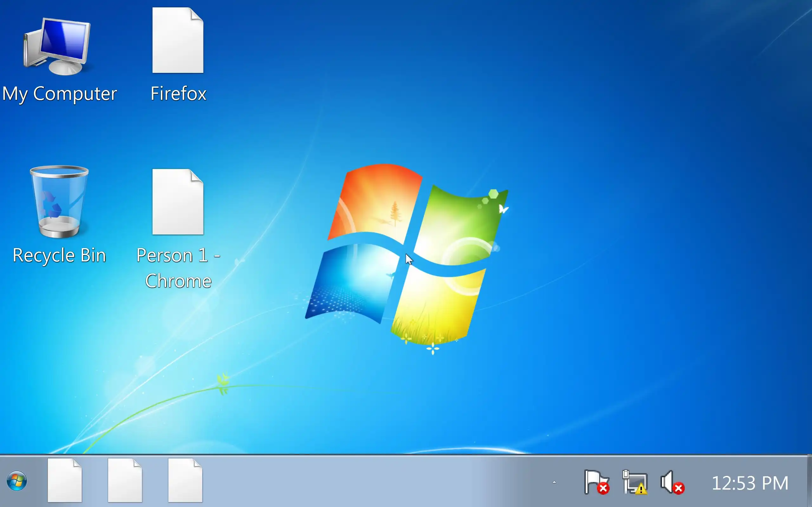Expand the hidden tray icons arrow
Image resolution: width=812 pixels, height=507 pixels.
click(554, 482)
